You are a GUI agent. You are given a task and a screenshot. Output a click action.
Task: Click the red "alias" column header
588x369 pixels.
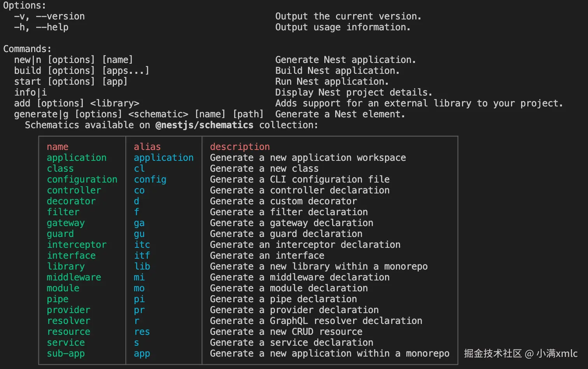tap(147, 147)
